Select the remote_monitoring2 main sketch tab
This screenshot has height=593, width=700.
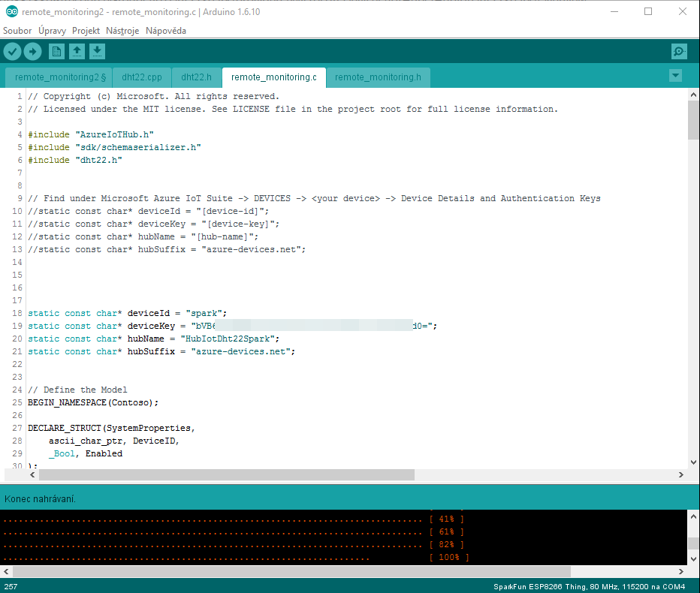pyautogui.click(x=59, y=77)
